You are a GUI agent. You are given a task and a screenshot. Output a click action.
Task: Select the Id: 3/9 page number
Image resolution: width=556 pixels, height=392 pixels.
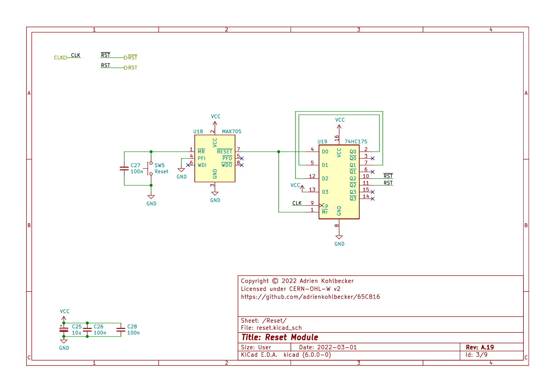(476, 355)
